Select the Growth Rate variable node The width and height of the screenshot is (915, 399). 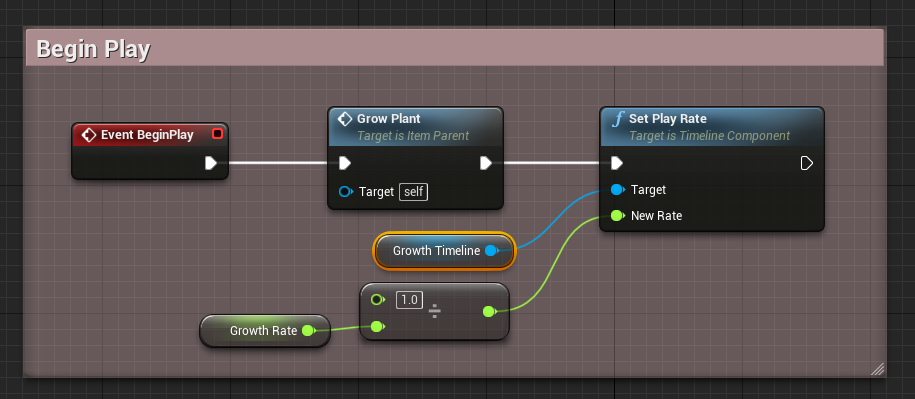(265, 331)
